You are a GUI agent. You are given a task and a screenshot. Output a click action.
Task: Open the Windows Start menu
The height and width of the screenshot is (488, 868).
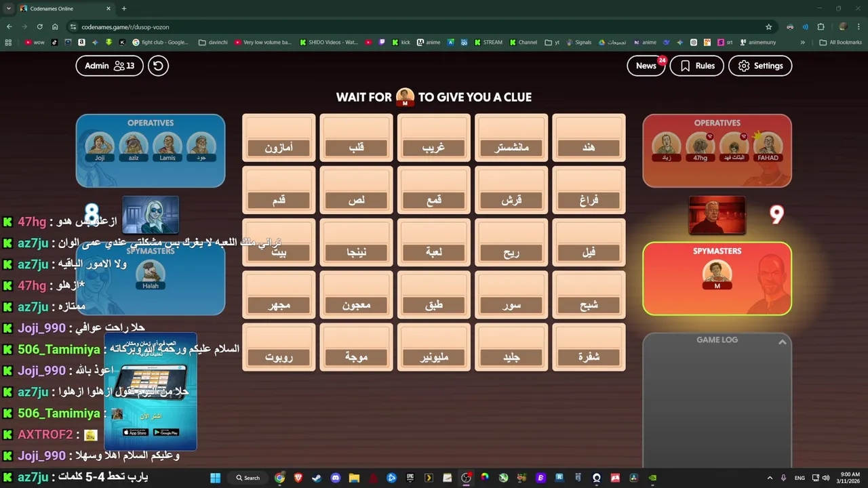(x=215, y=478)
